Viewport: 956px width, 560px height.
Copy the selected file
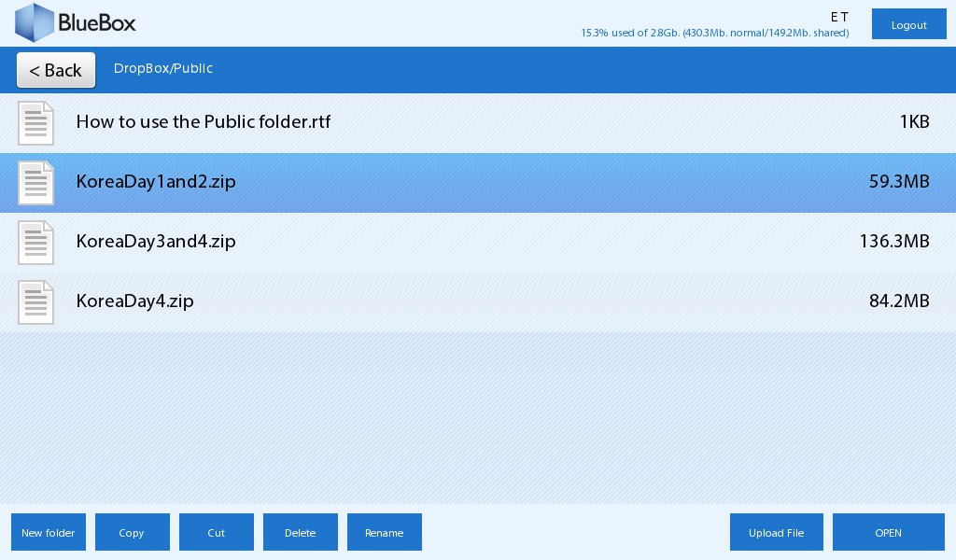132,532
